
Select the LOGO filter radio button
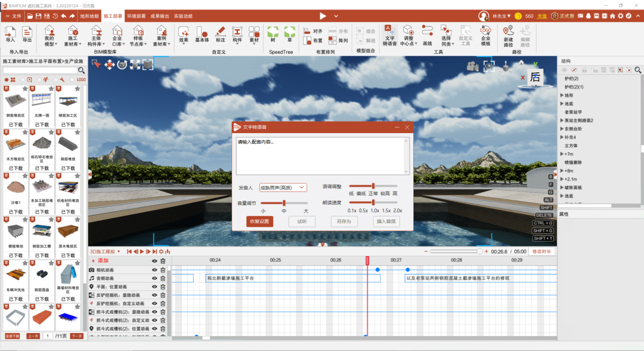coord(72,80)
